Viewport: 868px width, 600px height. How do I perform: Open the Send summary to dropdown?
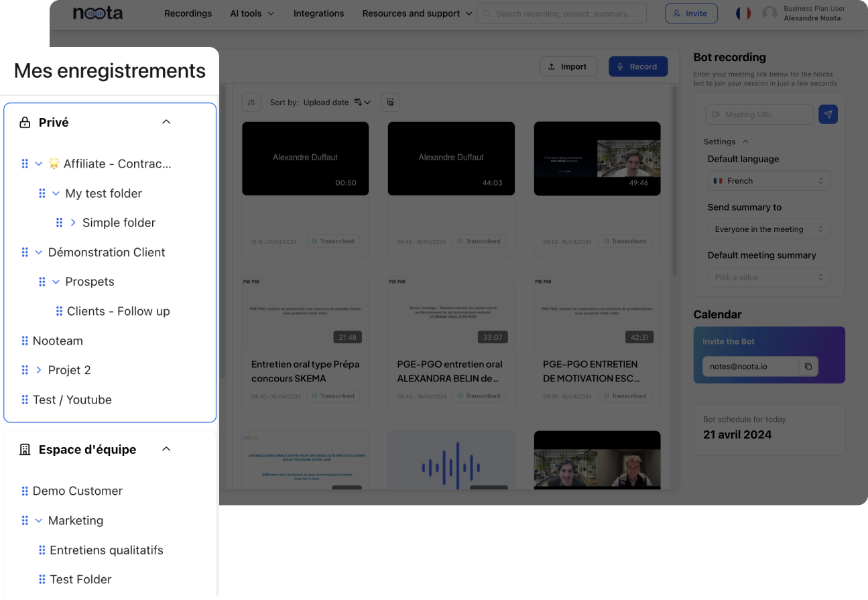[769, 229]
